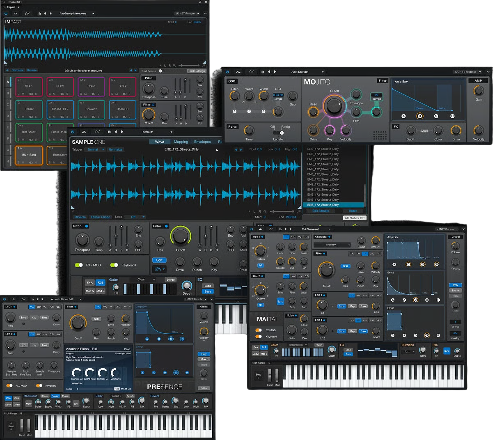Click the add sample plus icon in Impact
This screenshot has height=440, width=504.
7,70
